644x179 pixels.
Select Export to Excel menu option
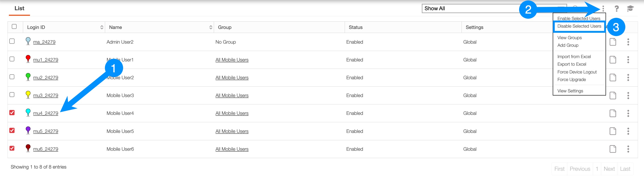coord(572,64)
